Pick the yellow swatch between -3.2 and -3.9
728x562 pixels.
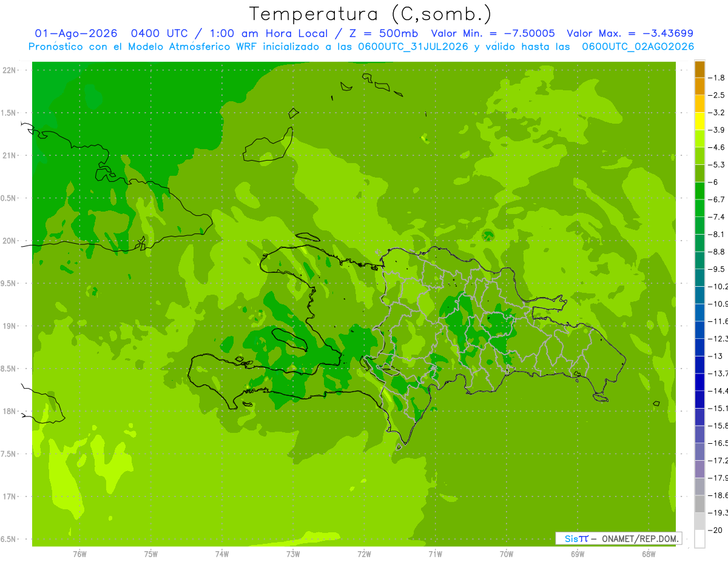[x=699, y=121]
